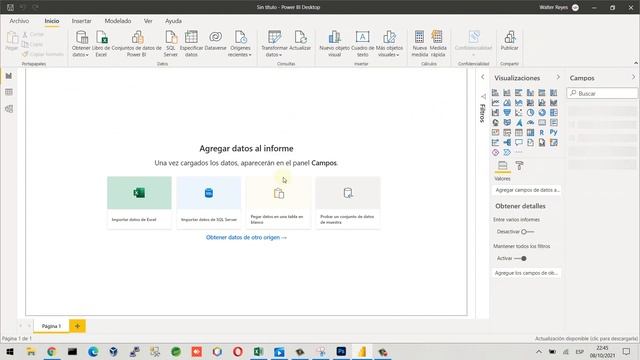Click the Buscar field in Campos

click(602, 93)
